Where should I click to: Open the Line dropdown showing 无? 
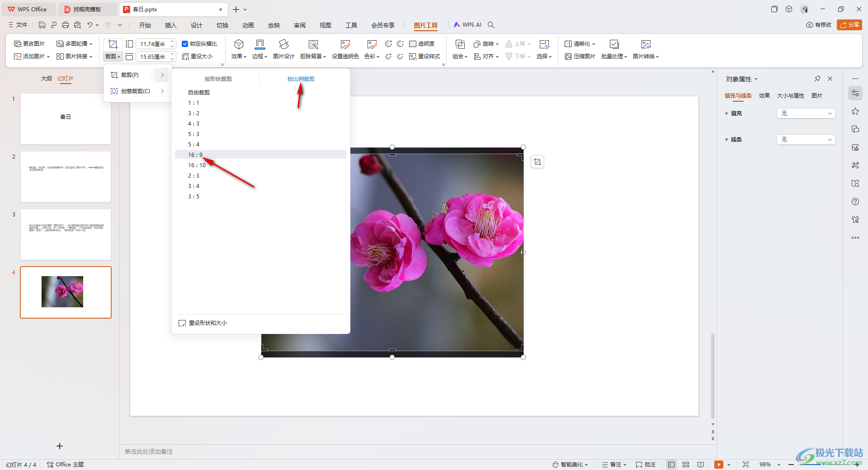pyautogui.click(x=806, y=140)
